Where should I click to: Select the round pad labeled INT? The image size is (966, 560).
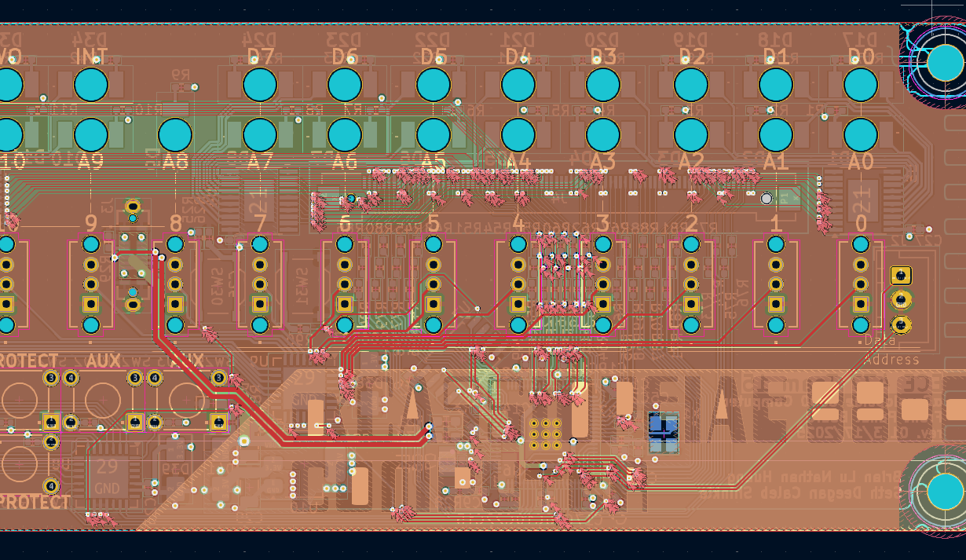coord(91,85)
